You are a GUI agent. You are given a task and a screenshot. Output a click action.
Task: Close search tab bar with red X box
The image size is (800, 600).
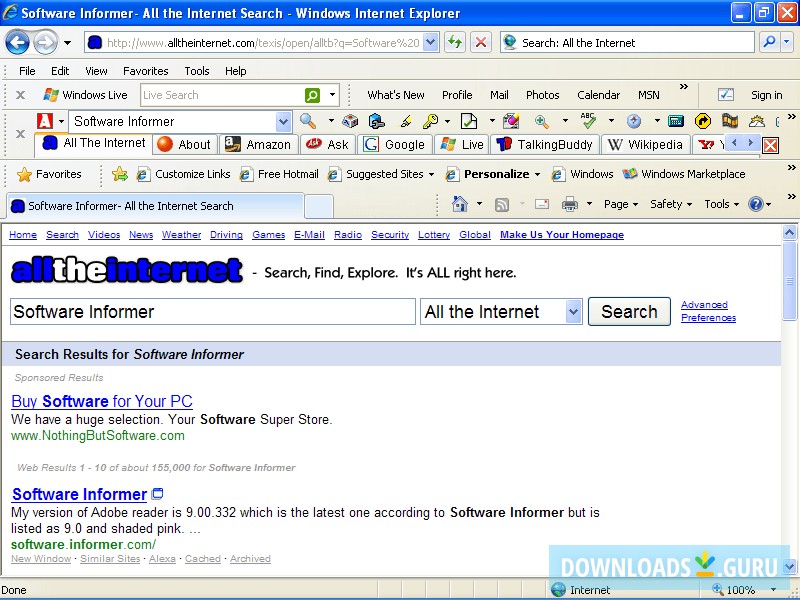click(x=770, y=145)
